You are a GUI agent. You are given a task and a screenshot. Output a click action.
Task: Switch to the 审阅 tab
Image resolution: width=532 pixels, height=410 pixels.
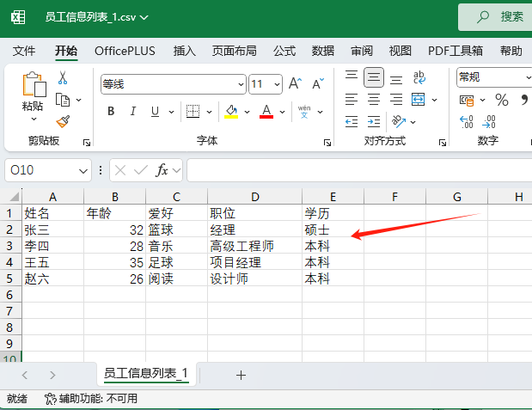[x=362, y=51]
